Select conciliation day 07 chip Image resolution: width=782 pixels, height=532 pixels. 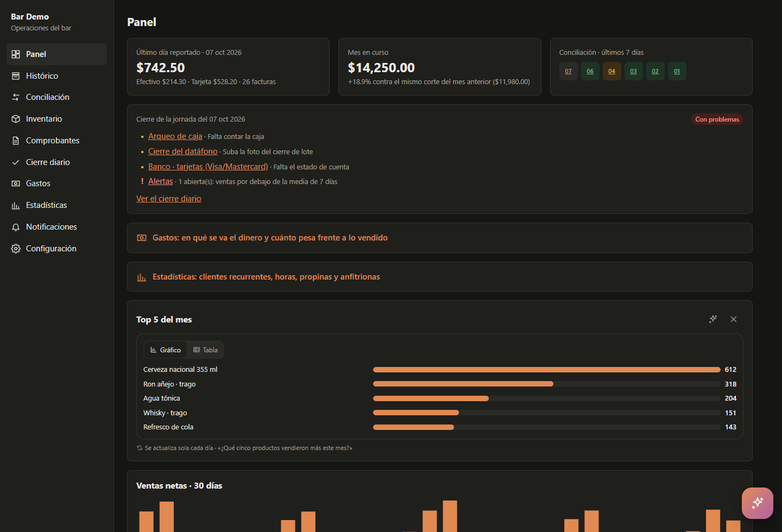click(x=568, y=71)
